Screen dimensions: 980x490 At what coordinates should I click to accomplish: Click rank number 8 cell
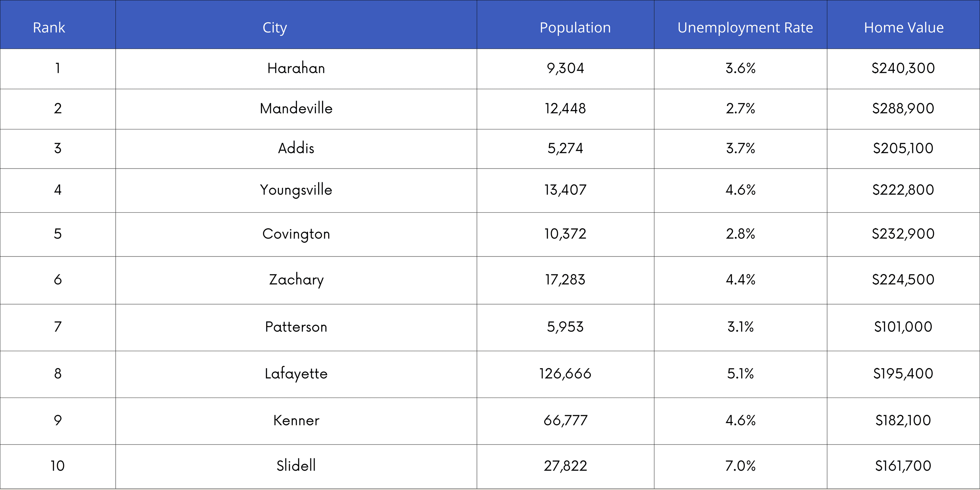(58, 374)
